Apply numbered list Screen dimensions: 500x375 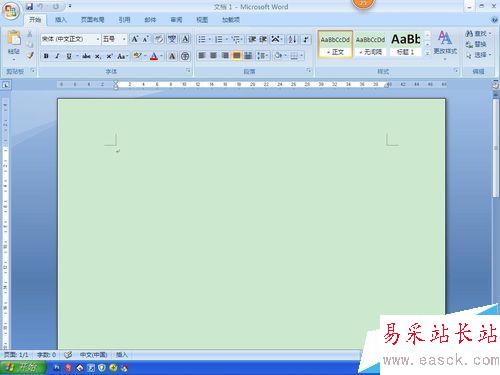(219, 40)
